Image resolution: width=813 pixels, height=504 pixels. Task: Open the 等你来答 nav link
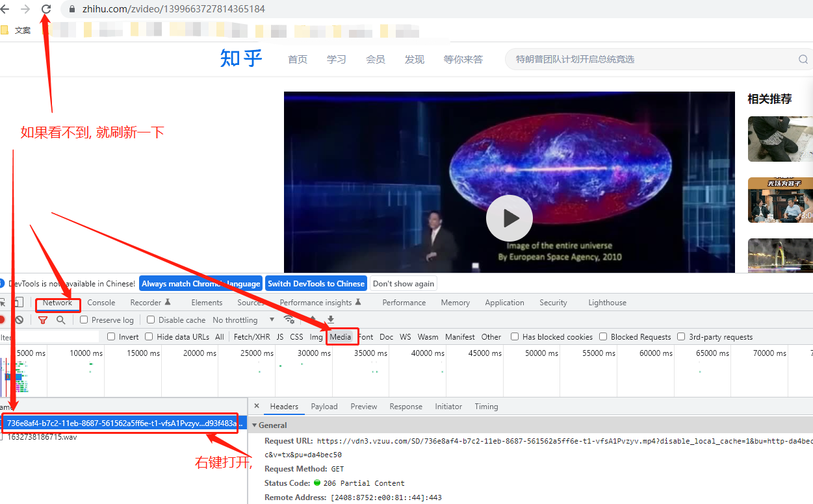pos(463,59)
